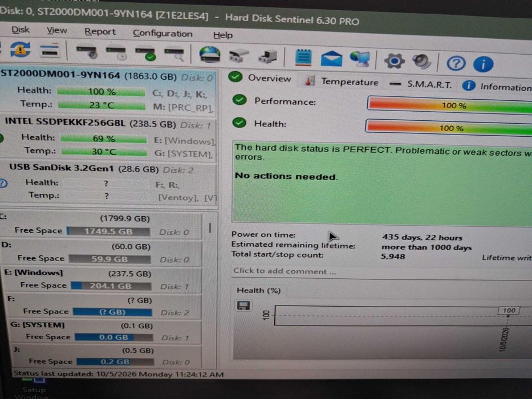
Task: Switch to the Temperature tab
Action: 341,82
